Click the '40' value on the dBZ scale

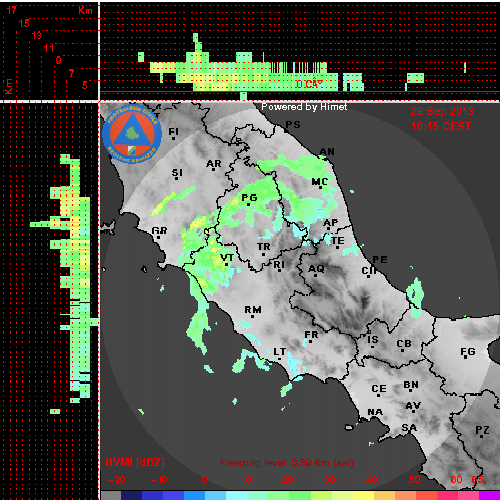(x=371, y=480)
